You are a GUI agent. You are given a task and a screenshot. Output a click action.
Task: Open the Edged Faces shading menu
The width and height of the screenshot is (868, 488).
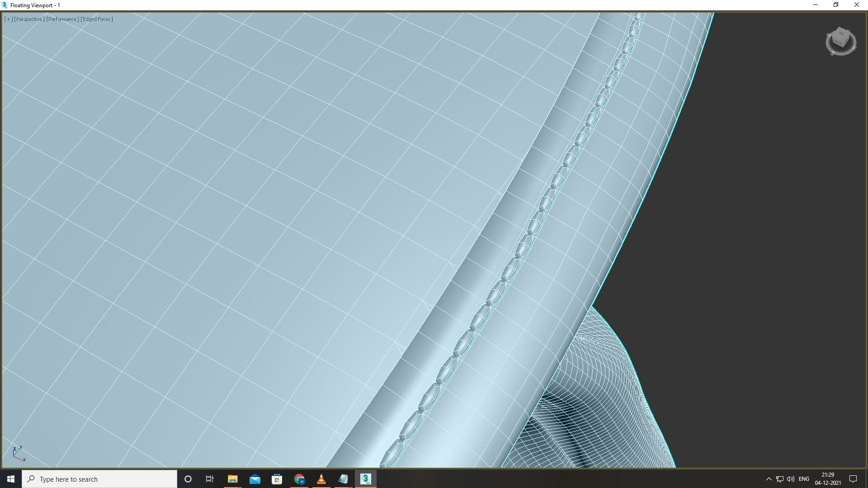97,19
